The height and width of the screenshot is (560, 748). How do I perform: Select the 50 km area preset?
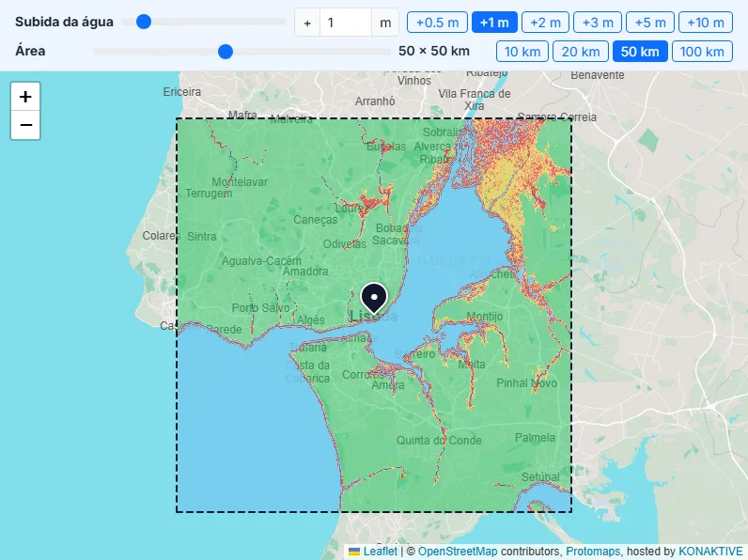tap(640, 52)
